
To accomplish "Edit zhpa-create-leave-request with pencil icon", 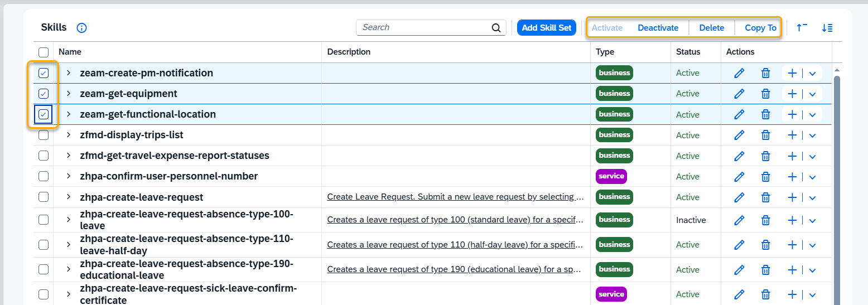I will click(739, 197).
